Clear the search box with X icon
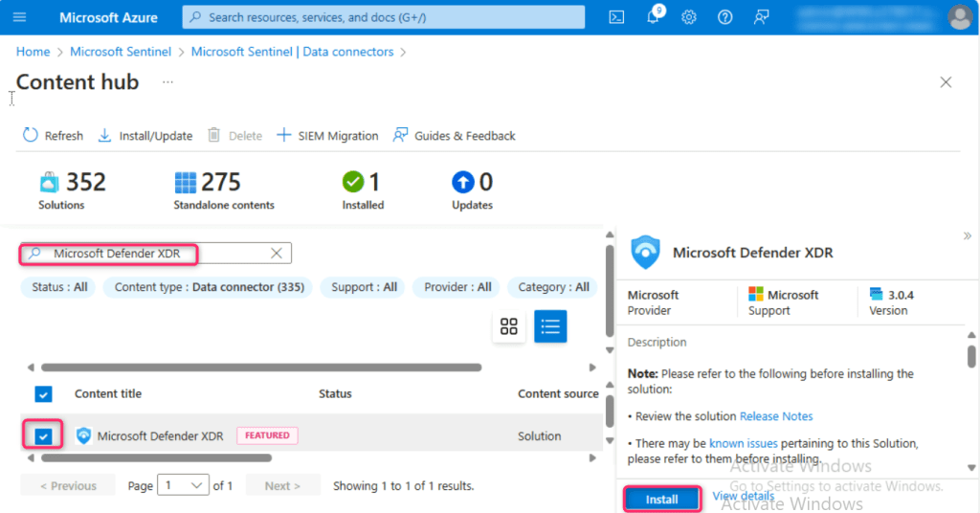Screen dimensions: 980x513 point(276,253)
